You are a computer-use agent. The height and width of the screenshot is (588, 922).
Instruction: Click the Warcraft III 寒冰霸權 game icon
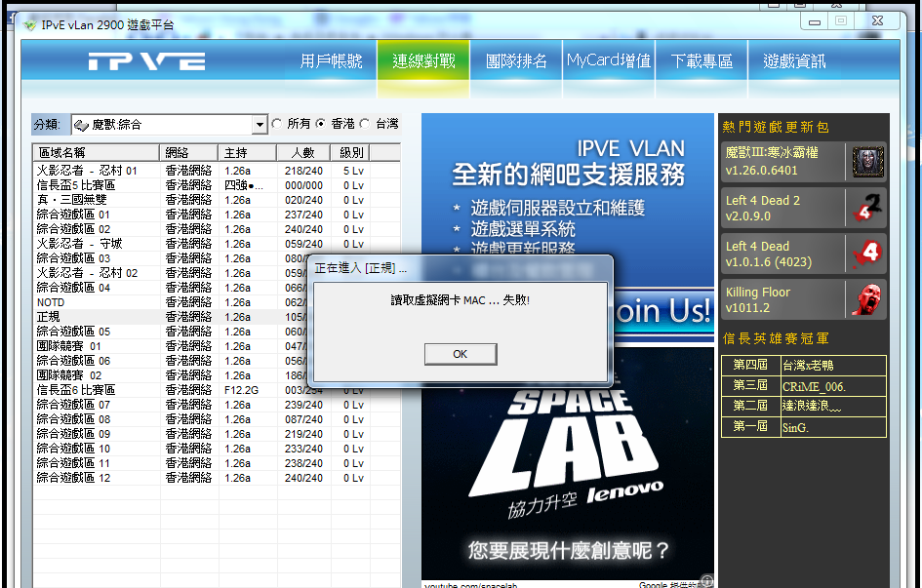pyautogui.click(x=868, y=162)
